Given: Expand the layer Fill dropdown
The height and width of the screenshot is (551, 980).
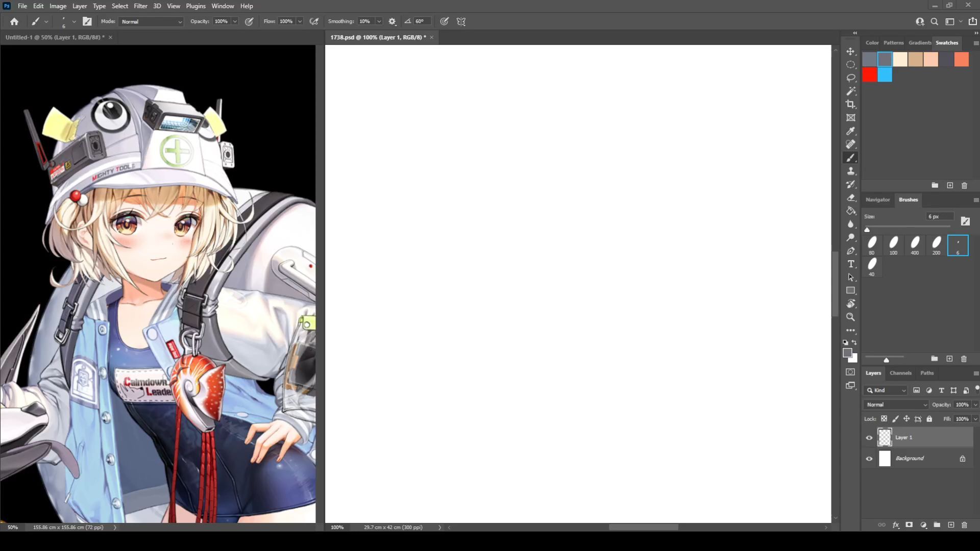Looking at the screenshot, I should pyautogui.click(x=975, y=419).
